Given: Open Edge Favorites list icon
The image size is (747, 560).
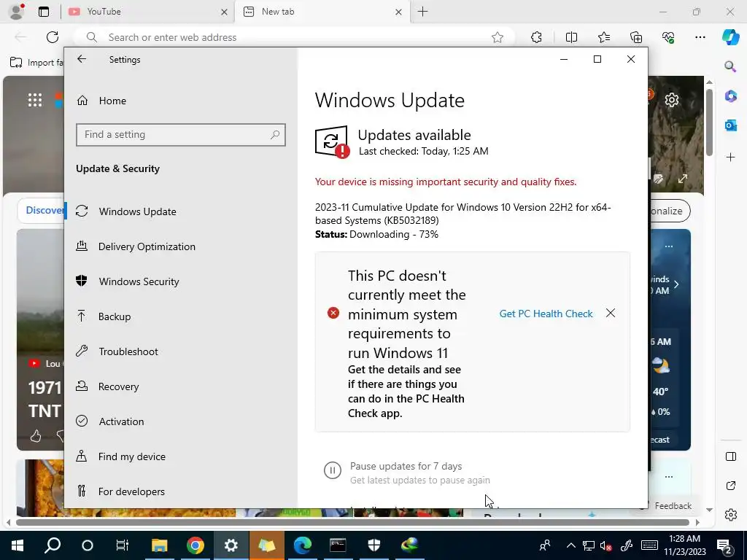Looking at the screenshot, I should click(x=604, y=37).
